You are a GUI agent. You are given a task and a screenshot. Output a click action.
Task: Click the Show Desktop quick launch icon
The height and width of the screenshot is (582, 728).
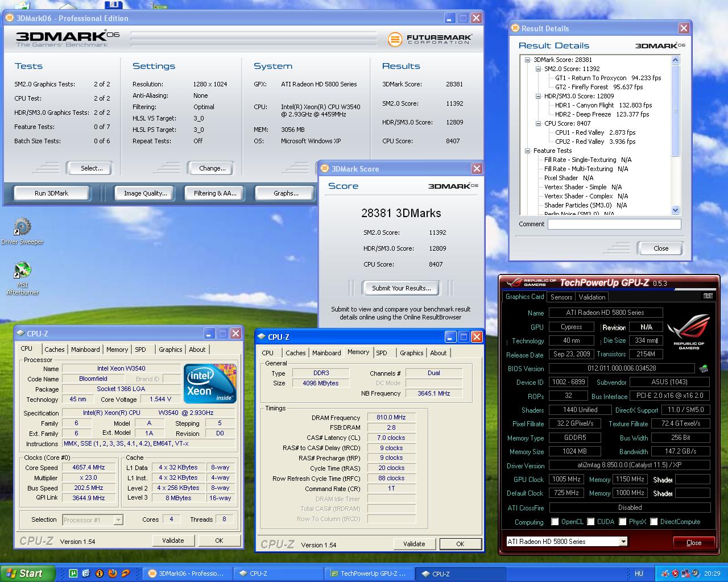(86, 573)
